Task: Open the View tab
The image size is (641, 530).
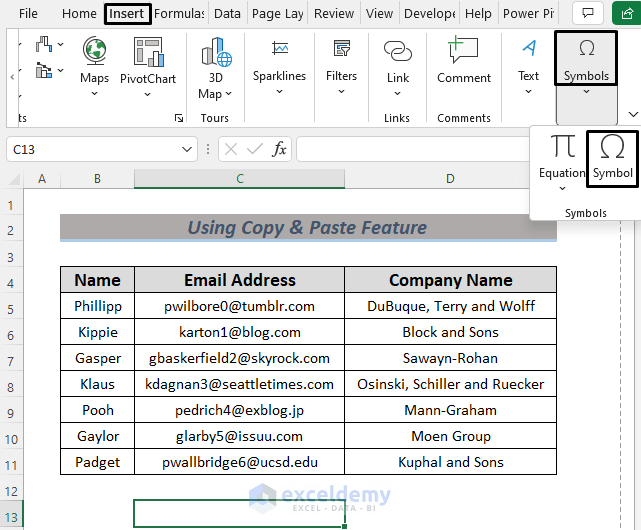Action: coord(379,14)
